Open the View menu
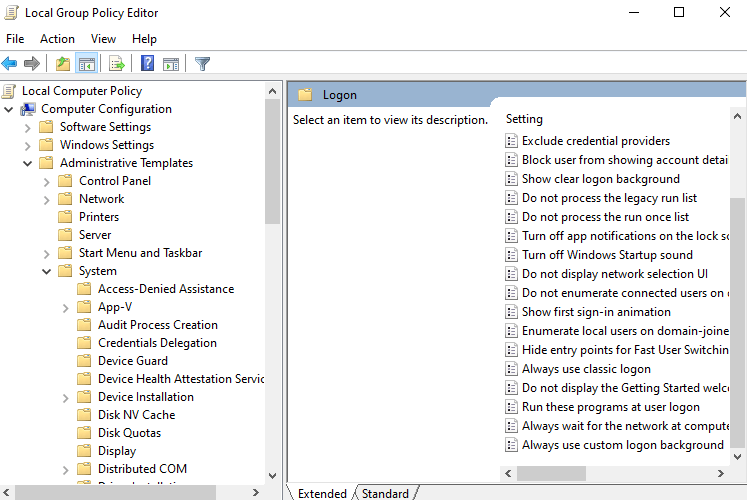Viewport: 747px width, 500px height. coord(103,39)
